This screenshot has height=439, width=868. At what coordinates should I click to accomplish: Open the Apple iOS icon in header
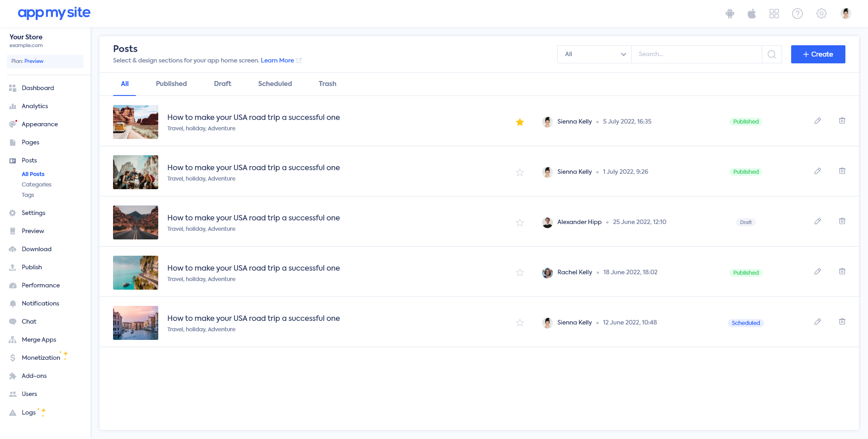(x=752, y=14)
